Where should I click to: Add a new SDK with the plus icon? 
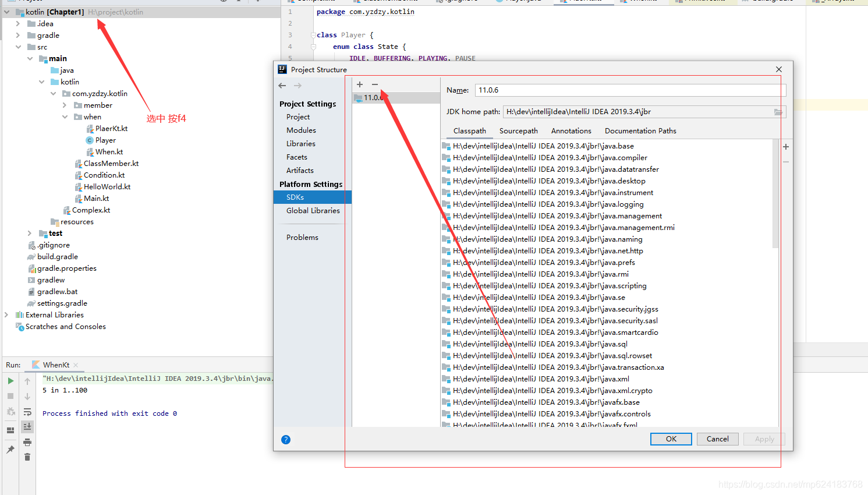(359, 84)
